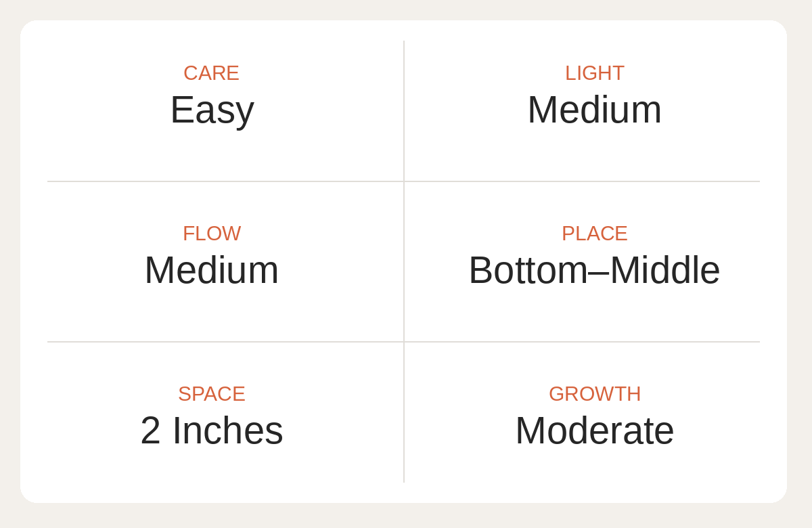This screenshot has width=812, height=528.
Task: Click the LIGHT heading
Action: (595, 73)
